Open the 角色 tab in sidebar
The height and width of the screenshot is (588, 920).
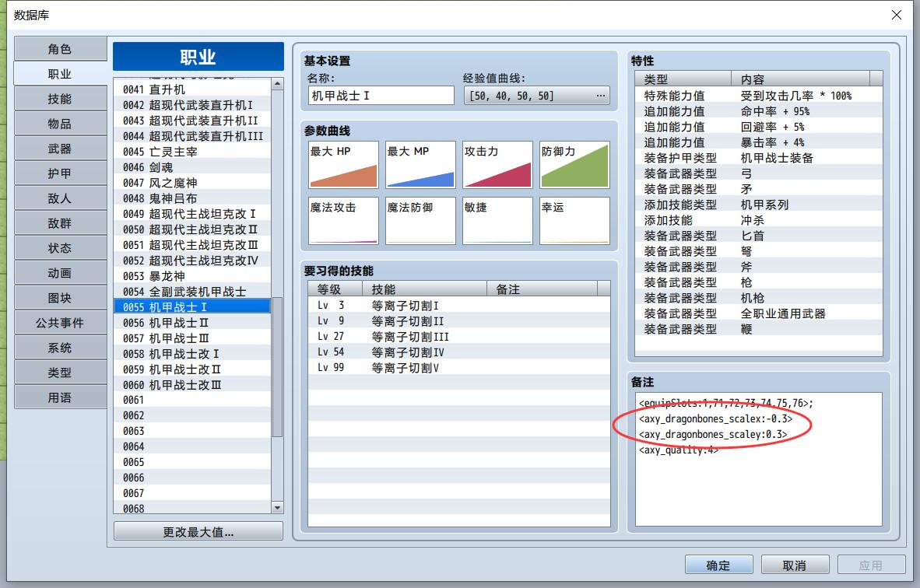click(x=60, y=49)
